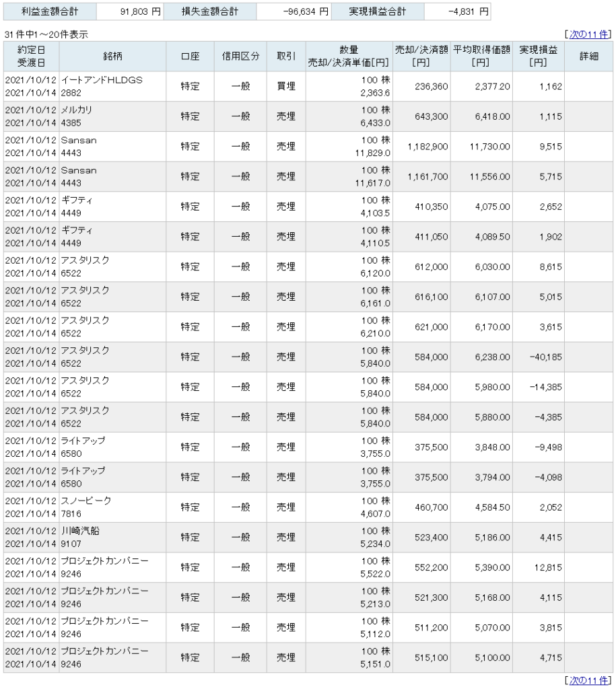The height and width of the screenshot is (689, 616).
Task: Click the 売却/決済額 column header
Action: tap(421, 57)
